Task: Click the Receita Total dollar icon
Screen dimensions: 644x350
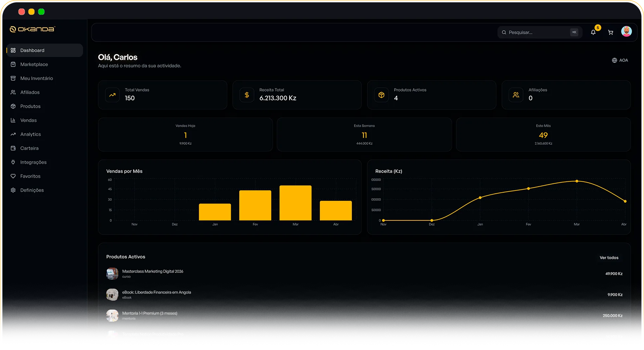Action: 247,95
